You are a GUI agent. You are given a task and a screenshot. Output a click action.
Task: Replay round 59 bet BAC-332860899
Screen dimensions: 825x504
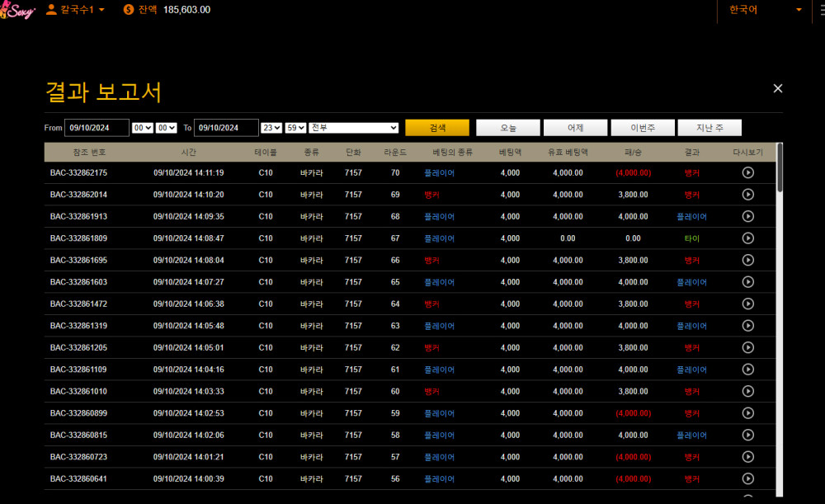click(x=747, y=413)
